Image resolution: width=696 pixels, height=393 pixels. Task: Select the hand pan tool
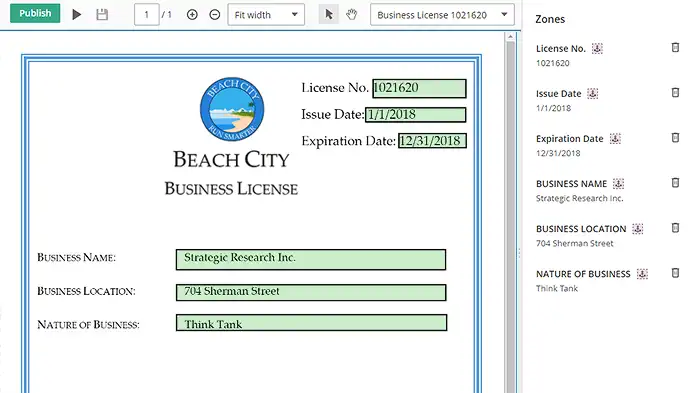pos(352,15)
